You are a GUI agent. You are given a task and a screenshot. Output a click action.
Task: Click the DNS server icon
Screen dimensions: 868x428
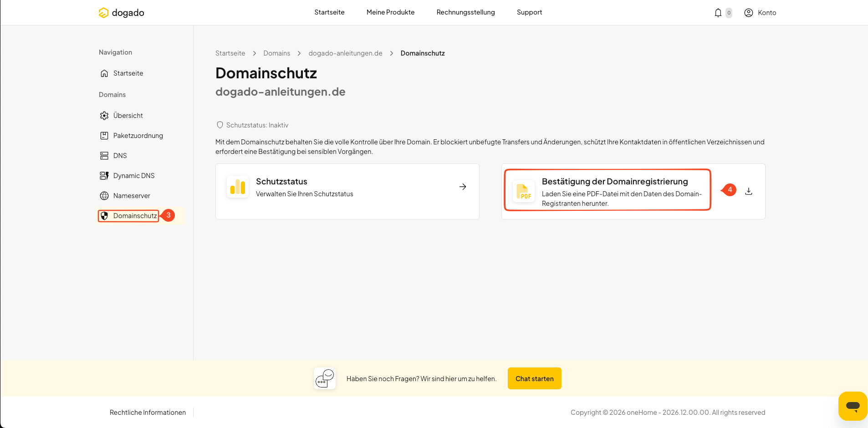pos(104,156)
